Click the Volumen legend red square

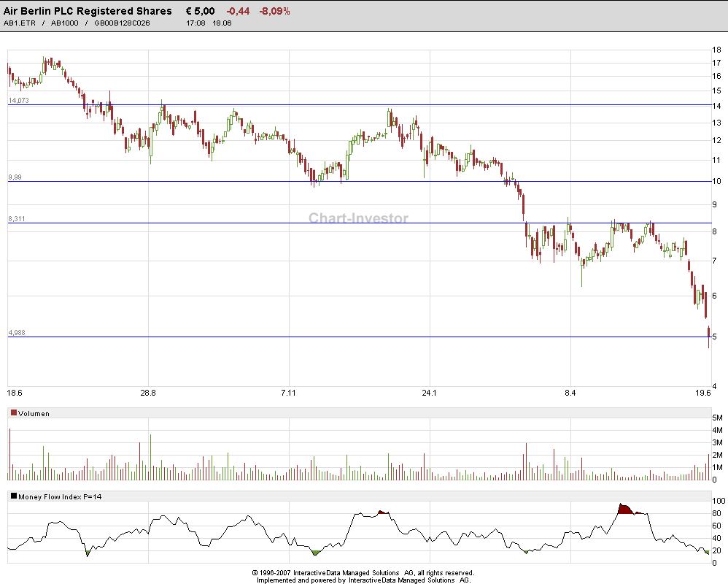[x=14, y=413]
